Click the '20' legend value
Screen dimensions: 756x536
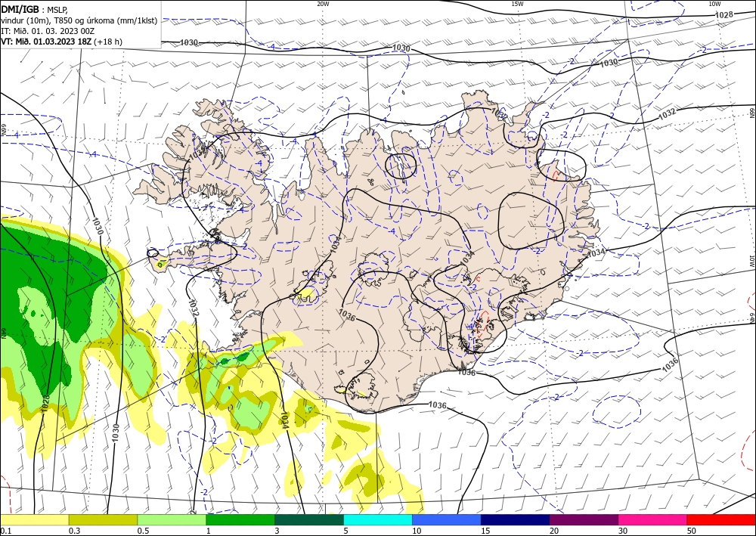tap(554, 531)
